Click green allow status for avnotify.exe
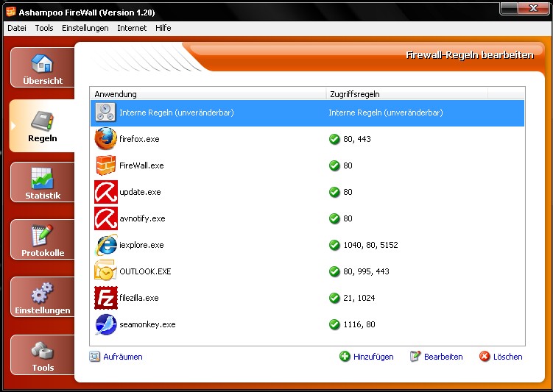 tap(334, 218)
